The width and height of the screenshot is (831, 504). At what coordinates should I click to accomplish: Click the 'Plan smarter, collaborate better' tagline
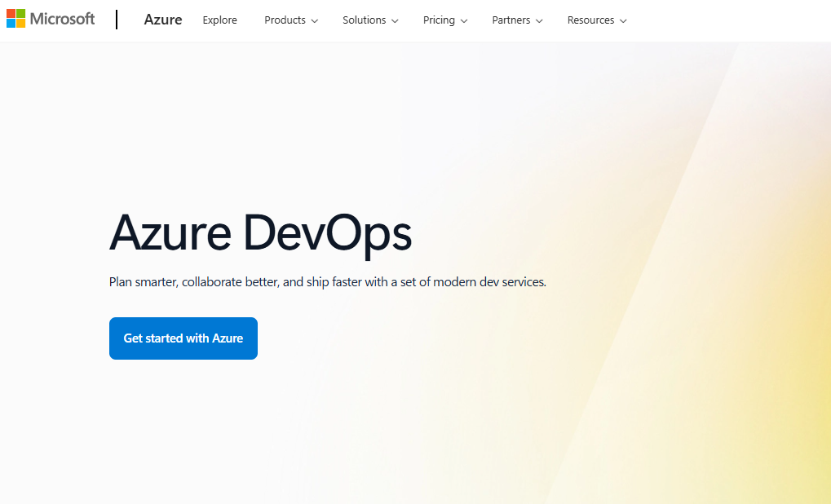328,282
